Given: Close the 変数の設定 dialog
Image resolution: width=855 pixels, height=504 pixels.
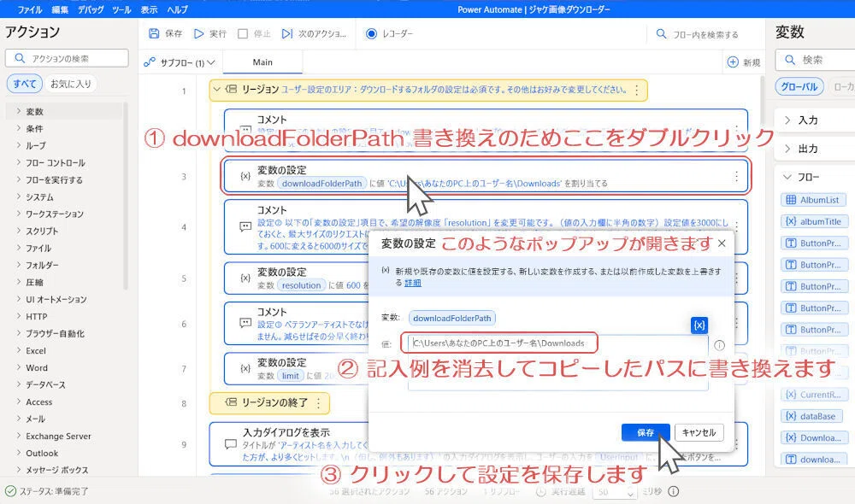Looking at the screenshot, I should pos(722,243).
